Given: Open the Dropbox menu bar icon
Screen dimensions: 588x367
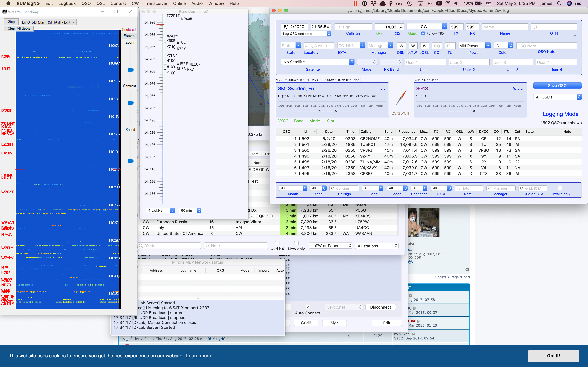Looking at the screenshot, I should [373, 3].
